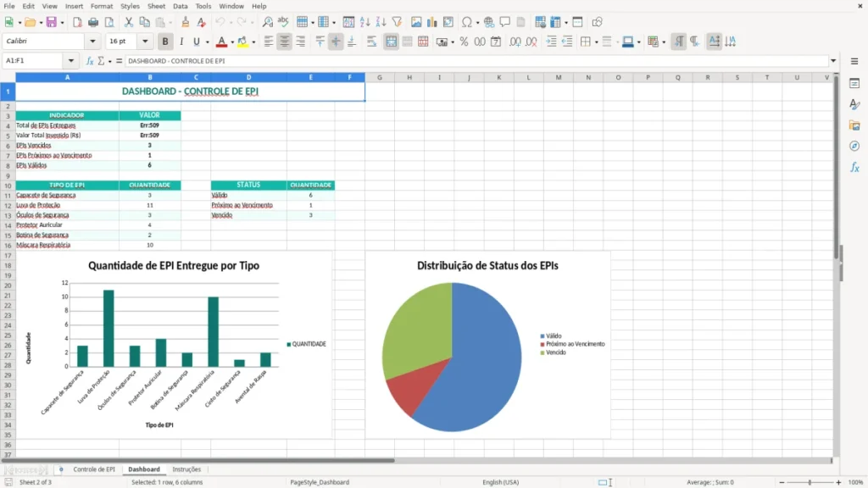This screenshot has height=488, width=868.
Task: Open Find and Replace icon
Action: pyautogui.click(x=267, y=22)
